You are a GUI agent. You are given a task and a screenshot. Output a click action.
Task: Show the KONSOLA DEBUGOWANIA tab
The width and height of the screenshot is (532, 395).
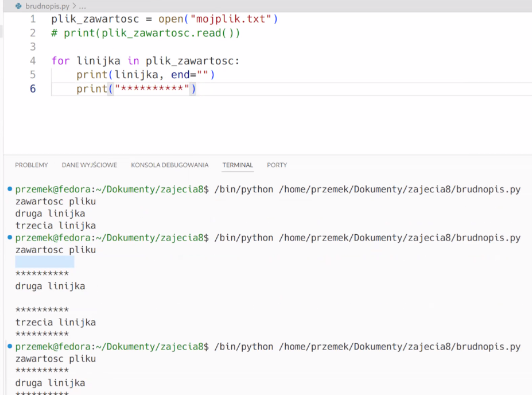pyautogui.click(x=170, y=165)
